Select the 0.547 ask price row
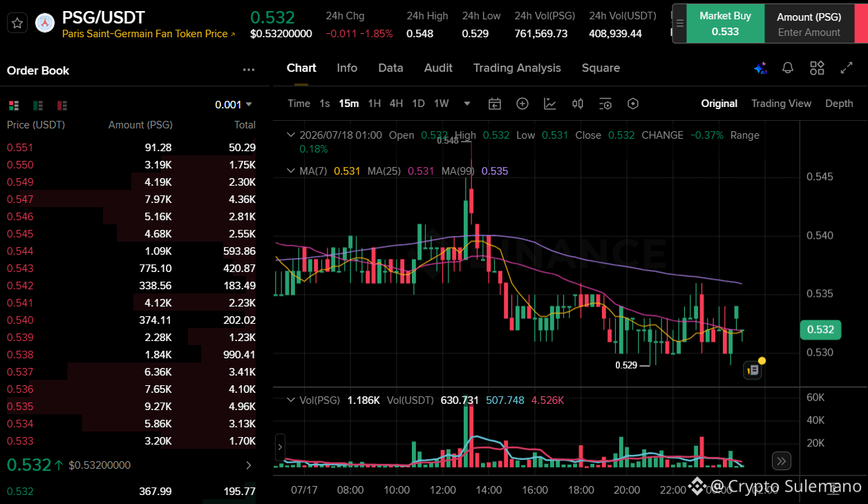Image resolution: width=868 pixels, height=504 pixels. 131,199
